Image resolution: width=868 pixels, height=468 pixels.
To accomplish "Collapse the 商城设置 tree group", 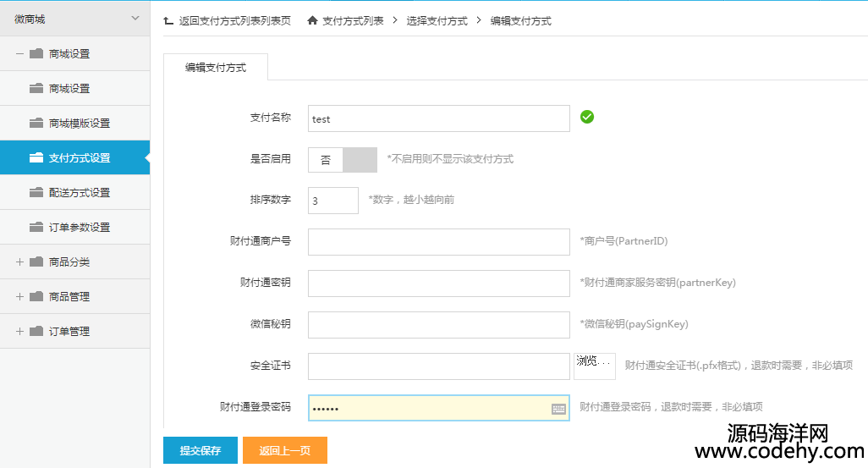I will [x=19, y=53].
